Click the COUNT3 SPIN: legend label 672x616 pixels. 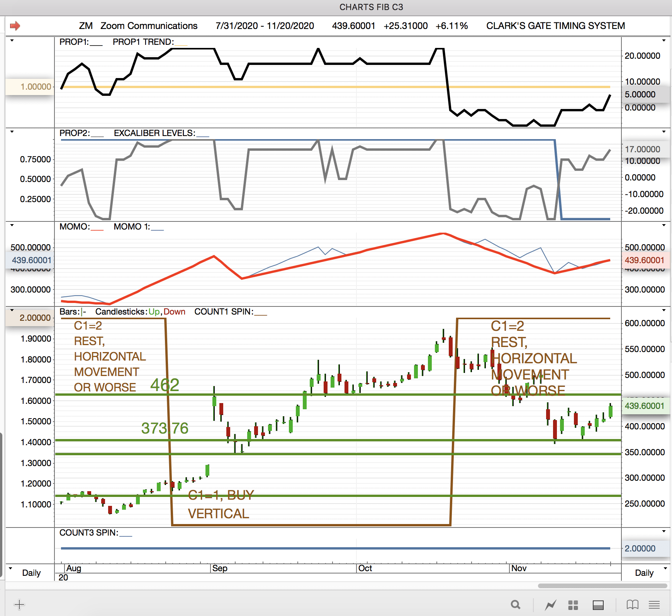(89, 533)
